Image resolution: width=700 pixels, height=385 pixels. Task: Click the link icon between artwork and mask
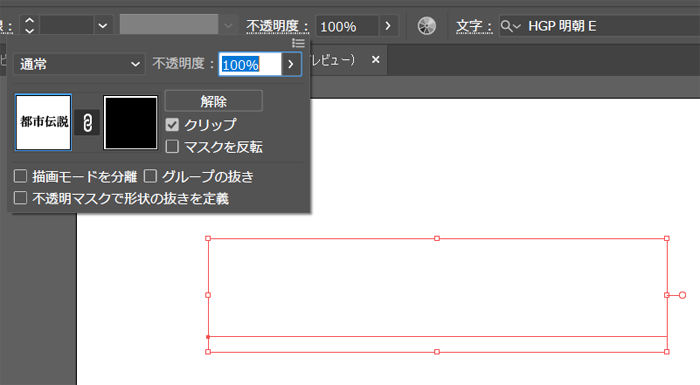[x=87, y=122]
